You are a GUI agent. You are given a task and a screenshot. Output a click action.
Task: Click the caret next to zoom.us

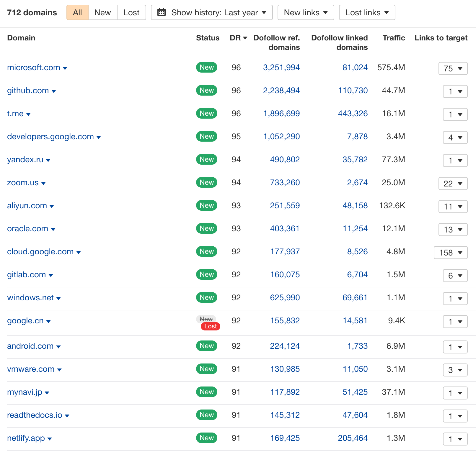(43, 184)
